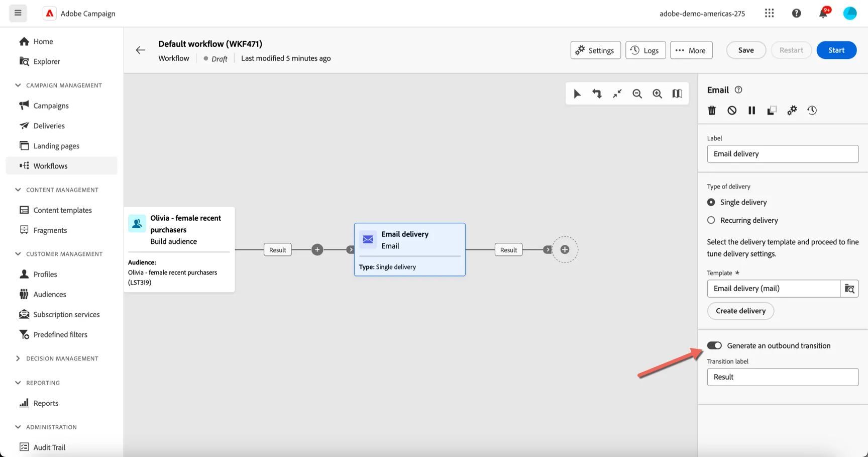Open the user profile avatar

tap(849, 13)
